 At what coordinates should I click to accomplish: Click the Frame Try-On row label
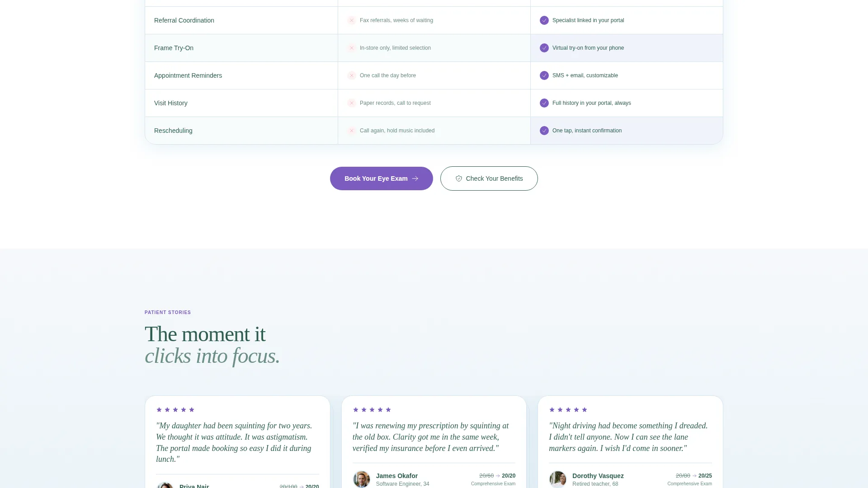[x=174, y=48]
